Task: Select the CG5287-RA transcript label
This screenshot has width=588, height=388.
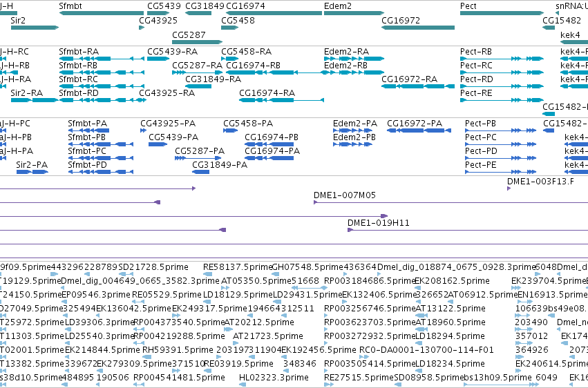Action: click(x=197, y=65)
